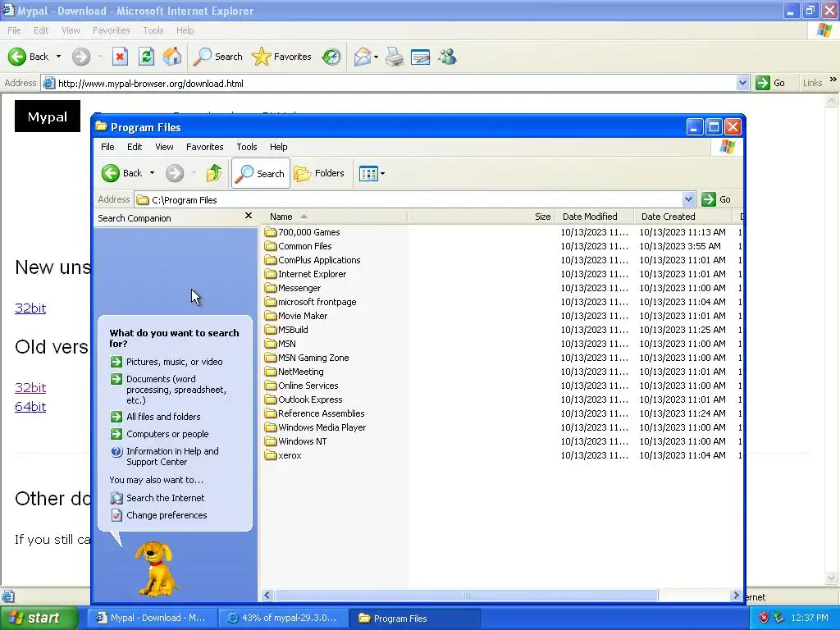Click the Back button in Program Files window
This screenshot has width=840, height=630.
[x=122, y=173]
